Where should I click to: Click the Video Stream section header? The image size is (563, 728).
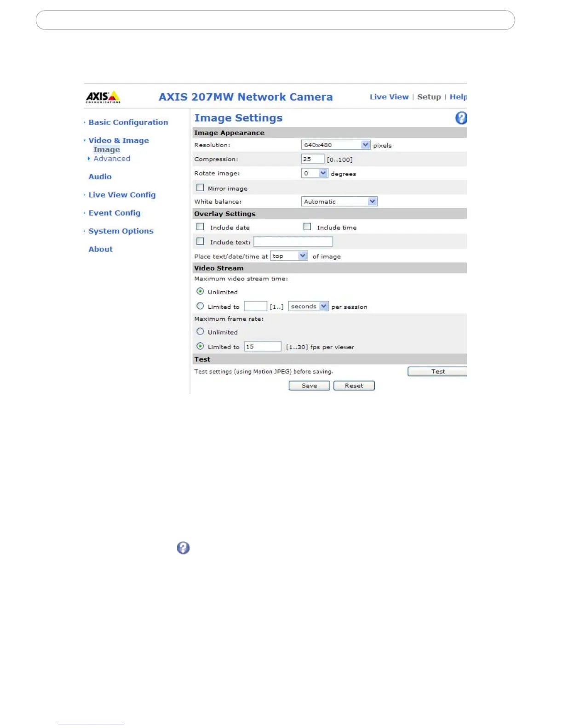[329, 268]
